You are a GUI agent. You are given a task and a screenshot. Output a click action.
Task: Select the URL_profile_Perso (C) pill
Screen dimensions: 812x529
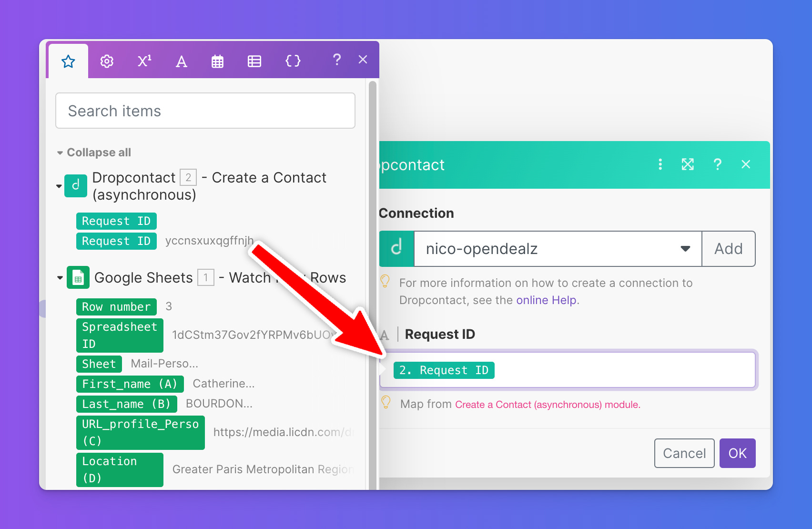point(141,433)
